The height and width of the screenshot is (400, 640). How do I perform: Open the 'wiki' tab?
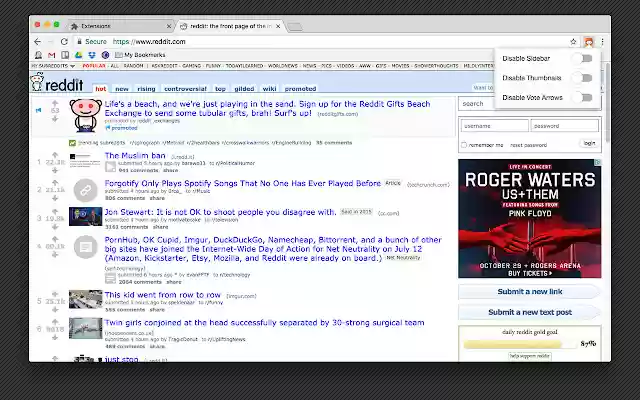point(269,89)
